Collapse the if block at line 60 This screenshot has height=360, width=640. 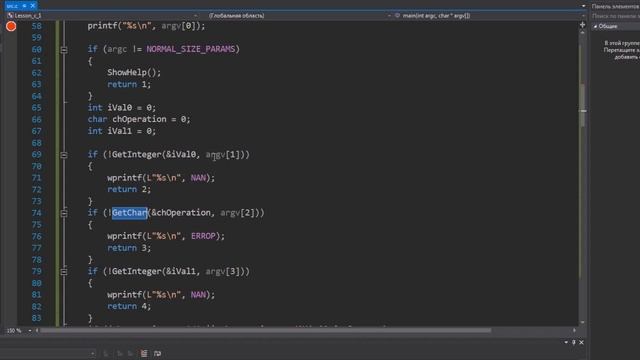tap(64, 49)
